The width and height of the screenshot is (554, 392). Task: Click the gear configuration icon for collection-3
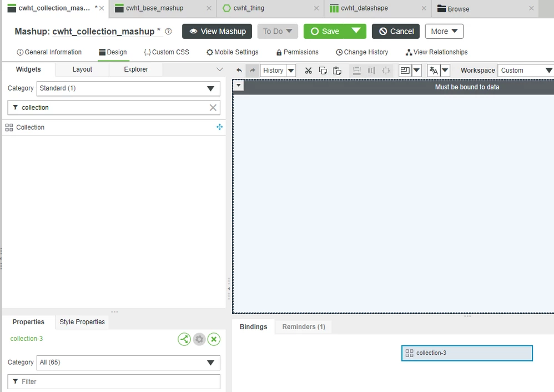click(199, 339)
